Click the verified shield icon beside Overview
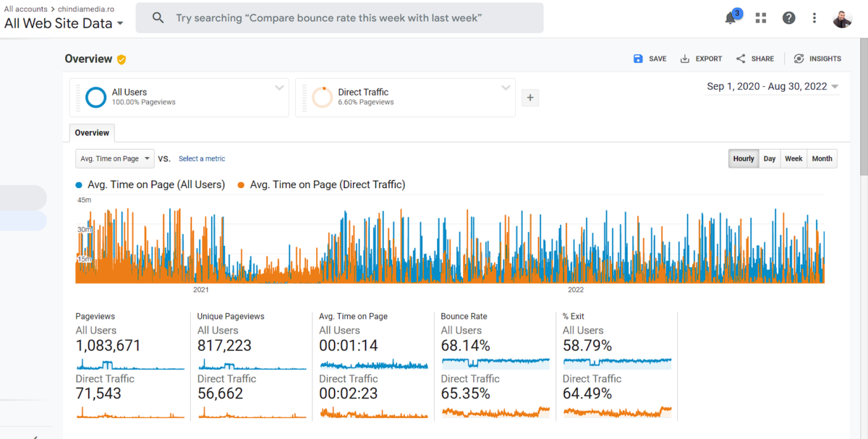Viewport: 868px width, 439px height. 122,59
